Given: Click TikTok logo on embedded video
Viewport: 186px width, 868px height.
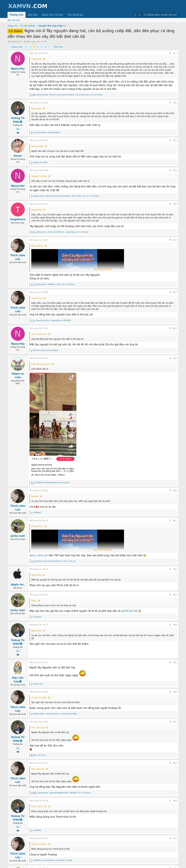Looking at the screenshot, I should (x=72, y=377).
